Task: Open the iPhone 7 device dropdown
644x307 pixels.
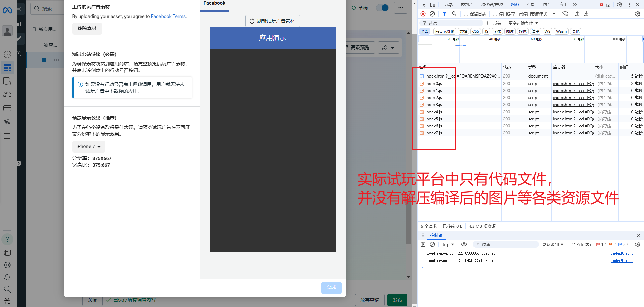Action: pos(89,146)
